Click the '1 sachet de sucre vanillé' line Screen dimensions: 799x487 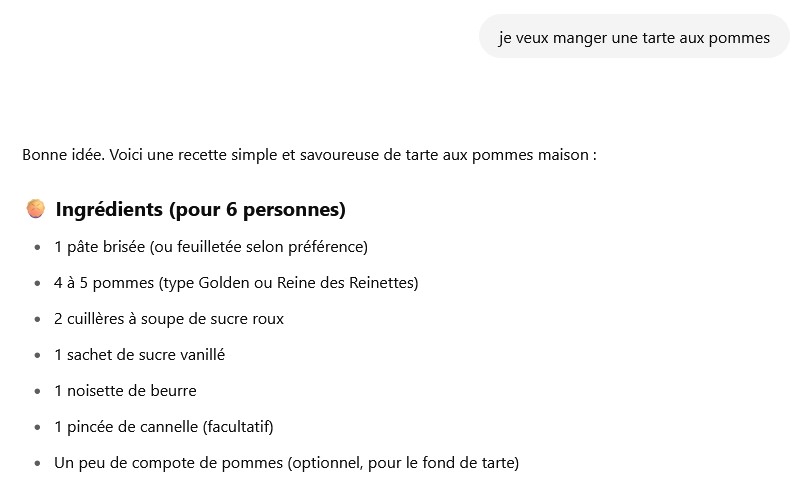(140, 355)
